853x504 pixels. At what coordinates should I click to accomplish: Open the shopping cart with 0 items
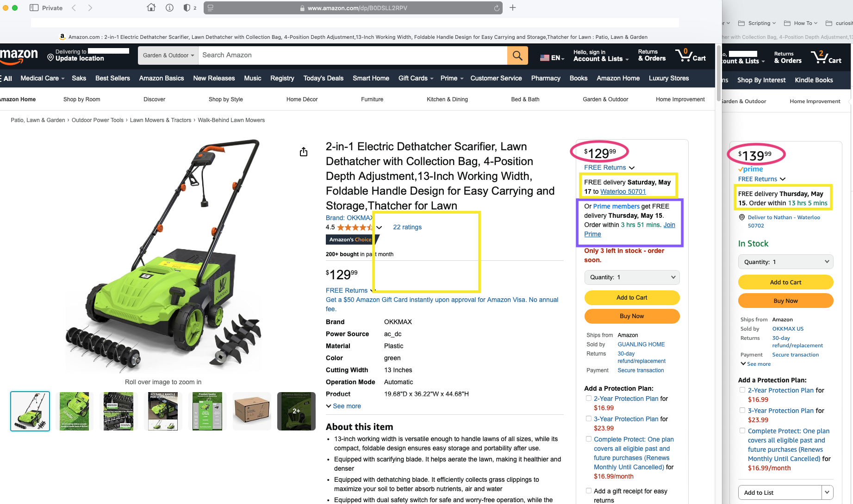coord(690,55)
